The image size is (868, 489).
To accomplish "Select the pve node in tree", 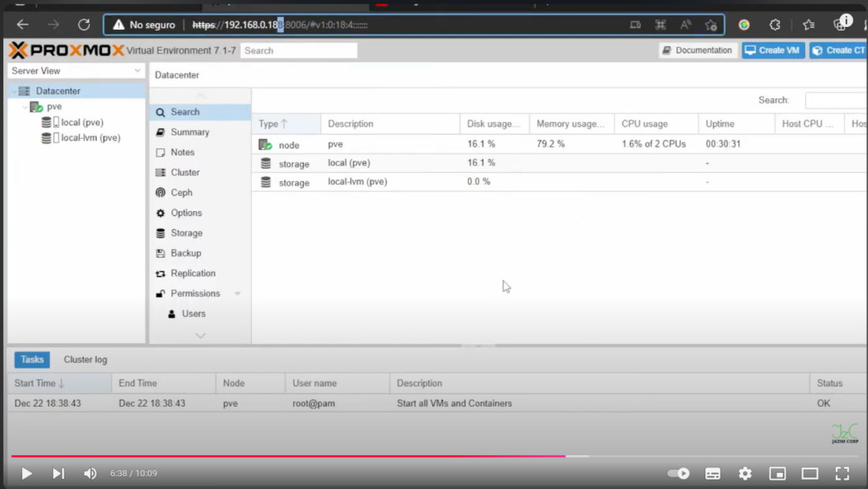I will click(x=54, y=107).
